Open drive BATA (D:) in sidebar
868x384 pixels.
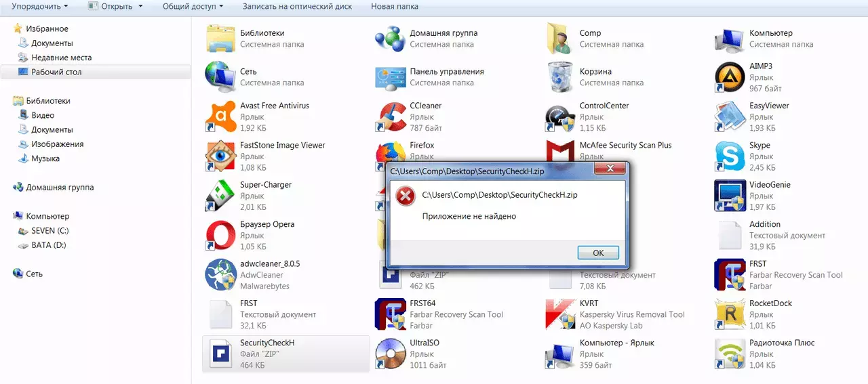(x=48, y=245)
